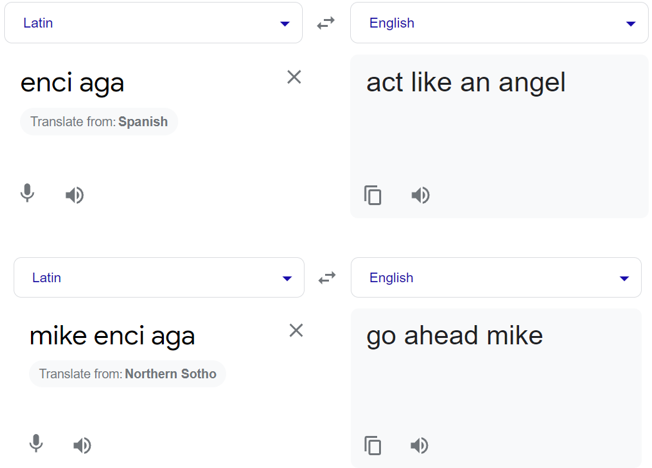Copy the 'go ahead mike' translation

373,446
